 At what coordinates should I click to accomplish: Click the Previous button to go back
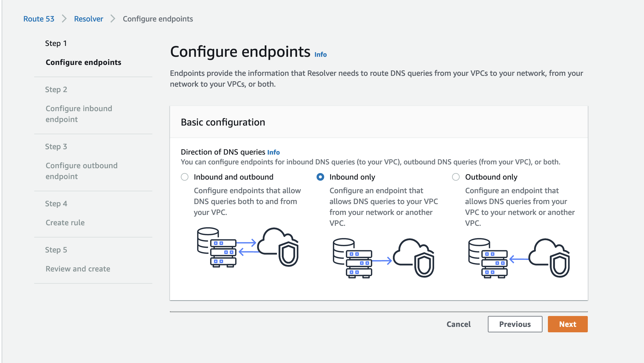[515, 324]
